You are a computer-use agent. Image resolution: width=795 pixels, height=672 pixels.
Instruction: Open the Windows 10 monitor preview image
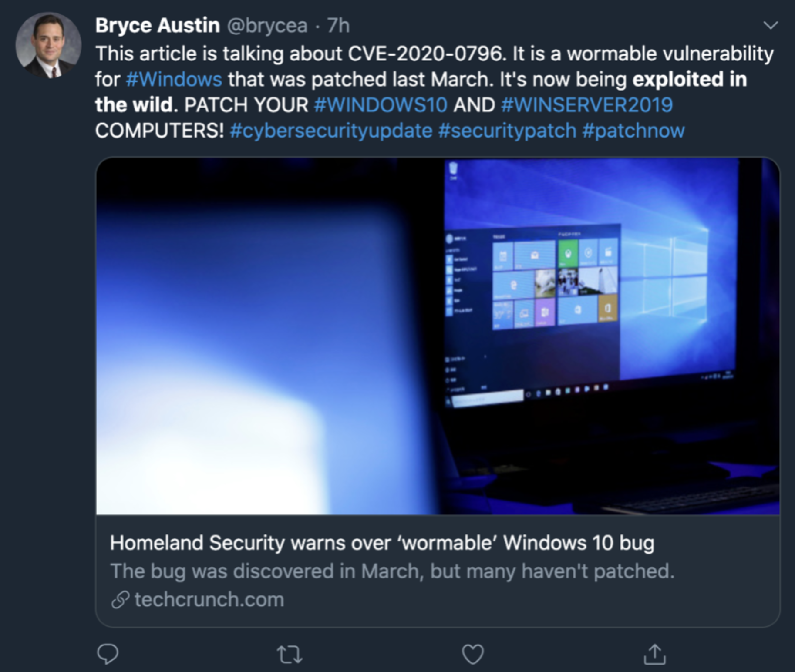438,336
